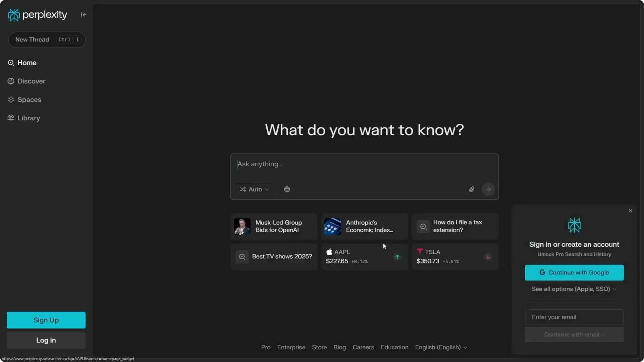Open the English language dropdown
This screenshot has width=644, height=362.
[x=441, y=347]
